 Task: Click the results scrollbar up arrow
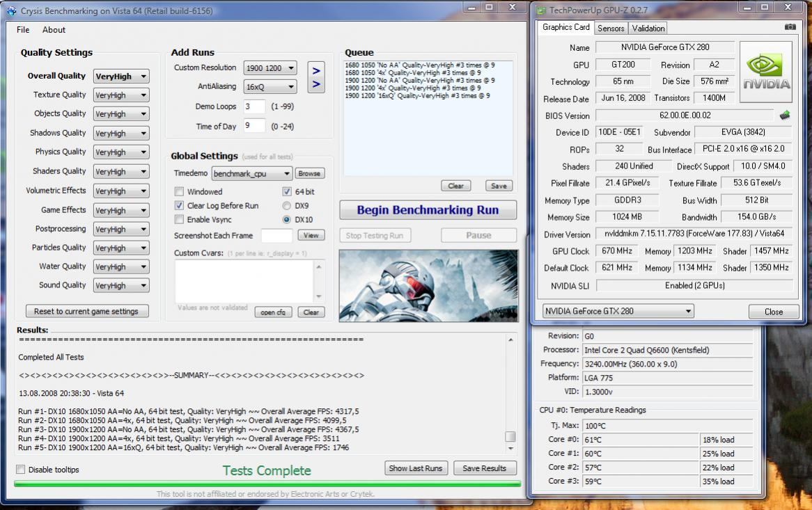(510, 340)
